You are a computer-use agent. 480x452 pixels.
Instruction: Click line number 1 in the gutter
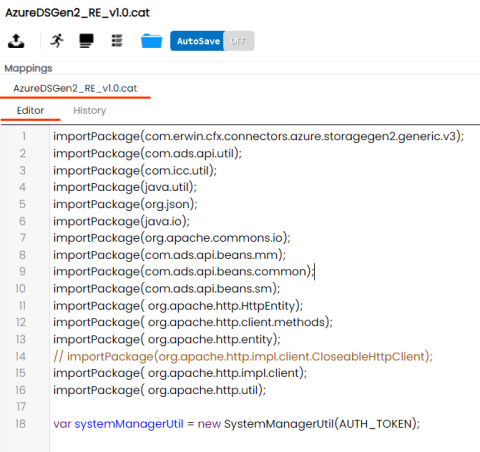point(24,136)
